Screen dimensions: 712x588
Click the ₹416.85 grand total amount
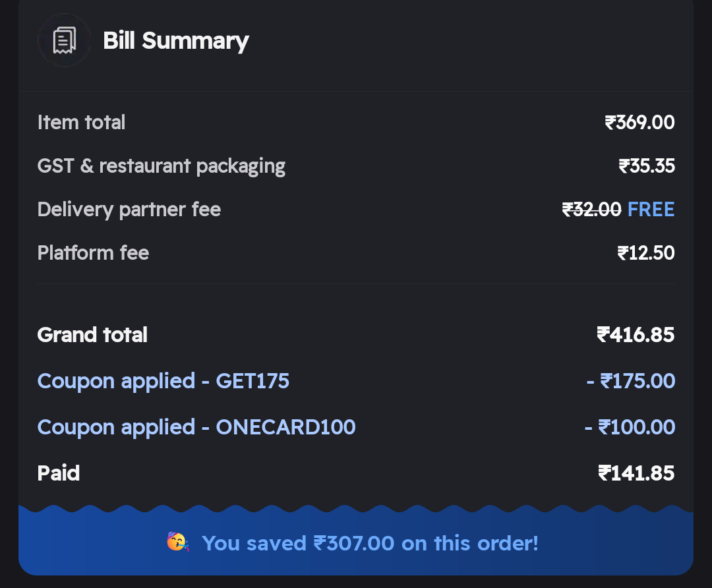point(636,335)
